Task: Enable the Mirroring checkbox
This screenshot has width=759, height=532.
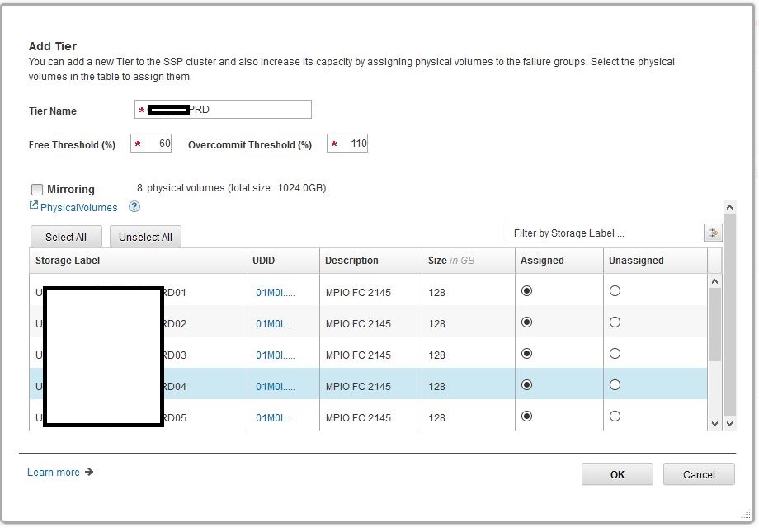Action: coord(37,190)
